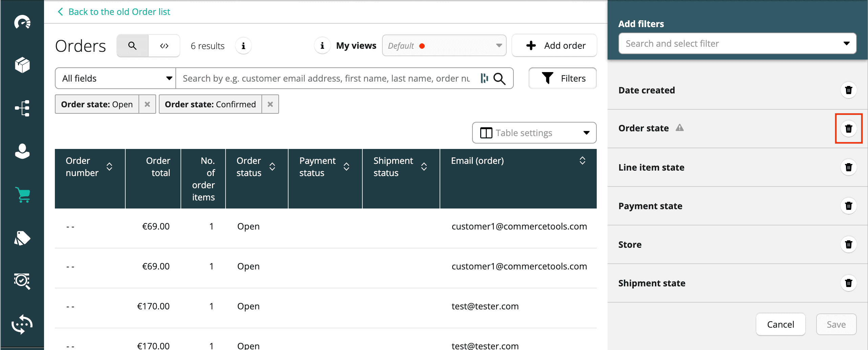Delete the Shipment state filter
Viewport: 868px width, 350px height.
click(x=848, y=283)
